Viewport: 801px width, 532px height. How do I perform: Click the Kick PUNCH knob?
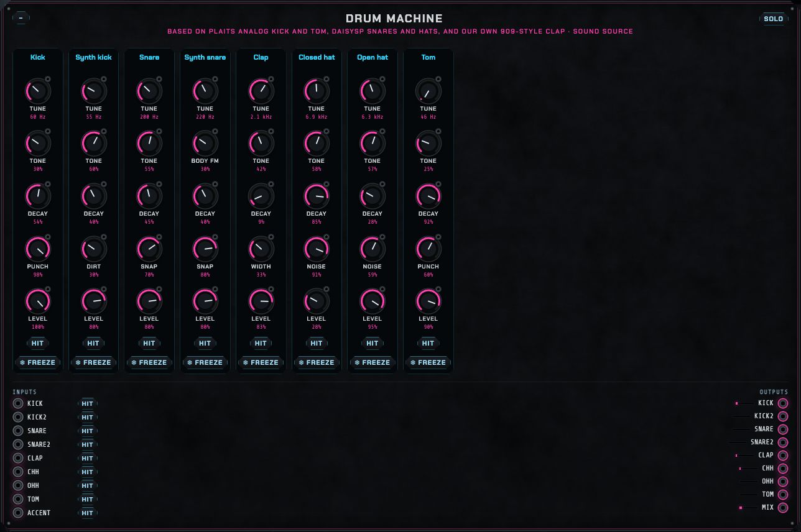[x=37, y=249]
